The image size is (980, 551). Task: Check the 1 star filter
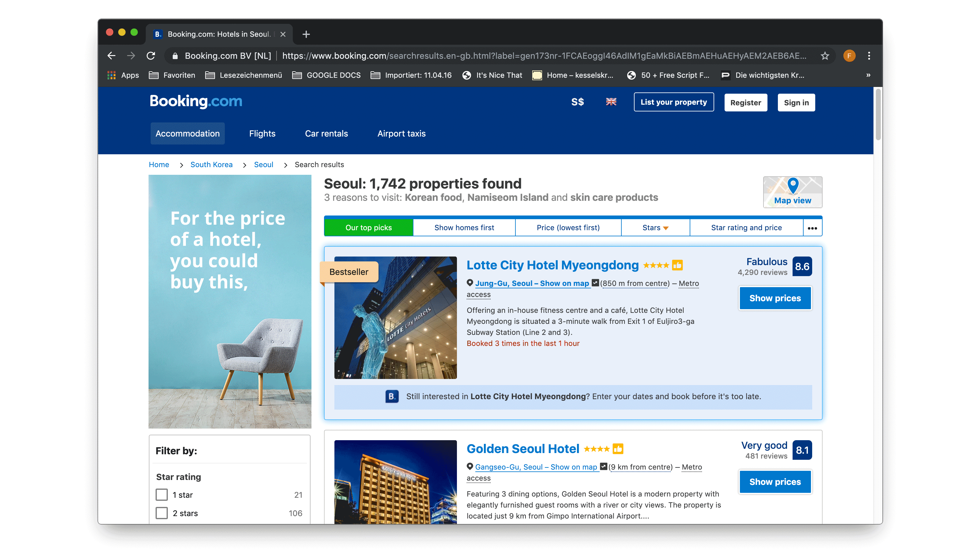[162, 495]
